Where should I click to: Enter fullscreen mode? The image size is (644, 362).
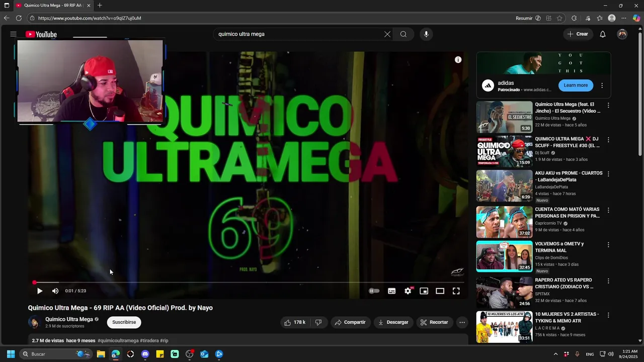tap(456, 291)
